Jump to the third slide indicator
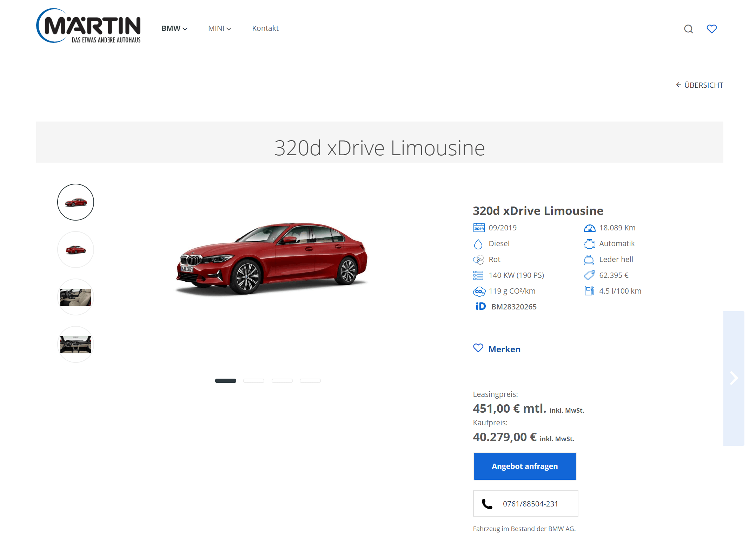This screenshot has width=756, height=543. click(x=282, y=381)
